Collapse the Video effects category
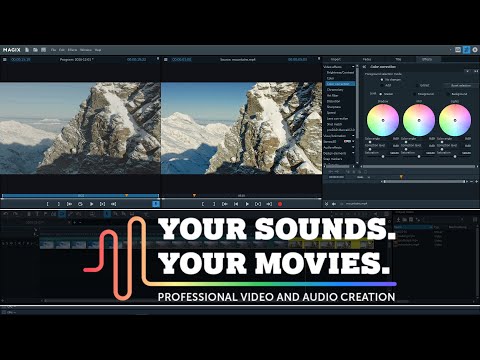480x360 pixels. click(353, 67)
